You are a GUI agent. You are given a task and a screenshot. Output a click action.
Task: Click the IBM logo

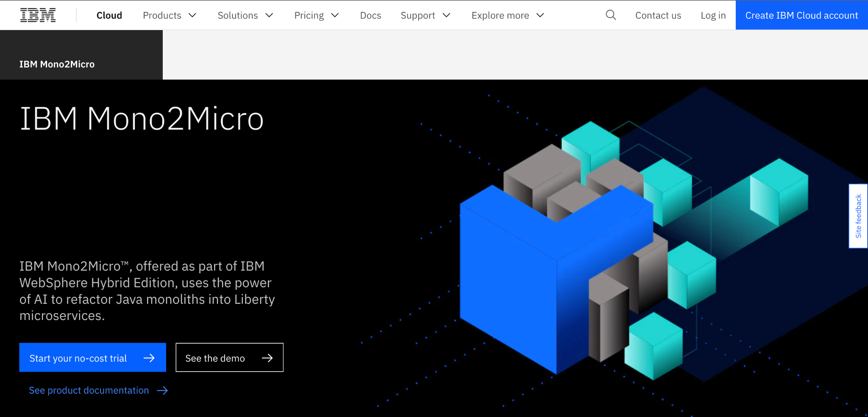(38, 15)
